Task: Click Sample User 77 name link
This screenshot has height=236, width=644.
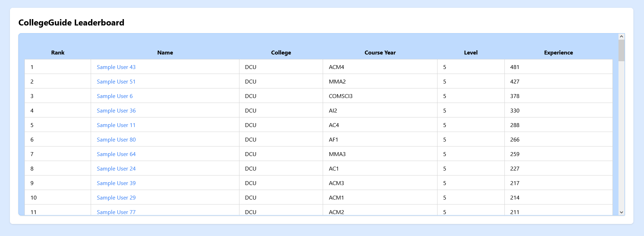Action: click(x=116, y=212)
